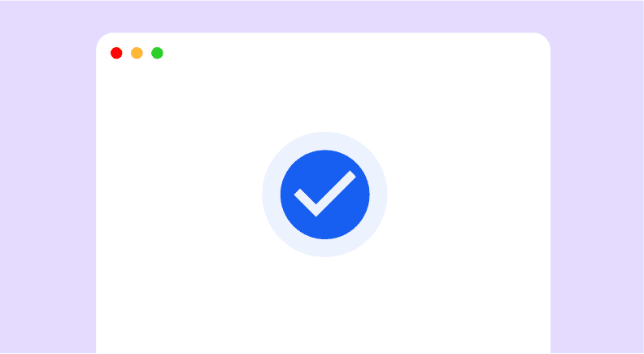Click the orange minimize dot
Image resolution: width=644 pixels, height=354 pixels.
tap(137, 53)
